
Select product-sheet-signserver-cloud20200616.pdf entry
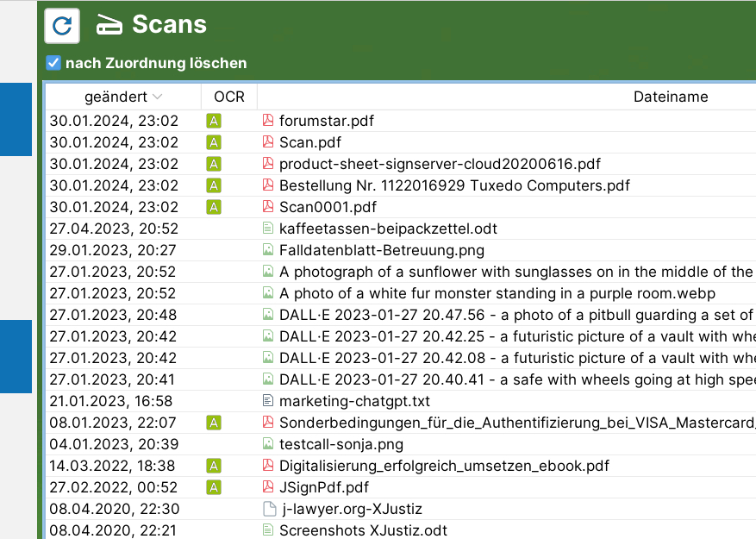[x=440, y=164]
